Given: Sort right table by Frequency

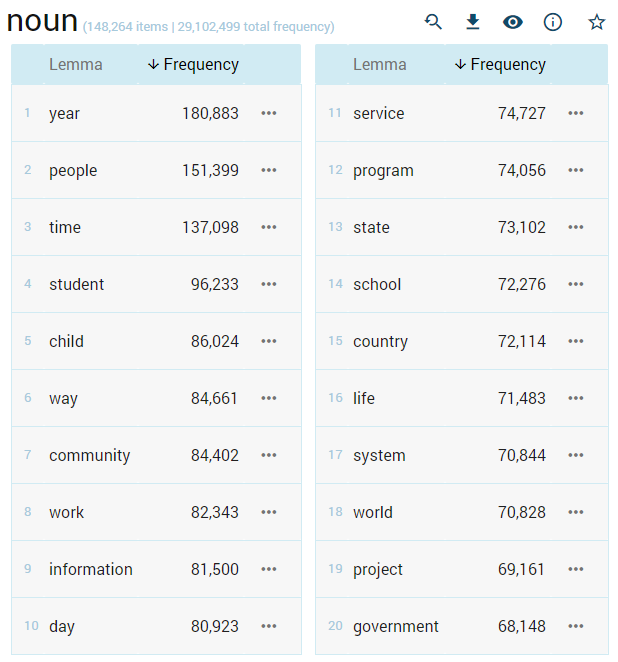Looking at the screenshot, I should (x=500, y=65).
